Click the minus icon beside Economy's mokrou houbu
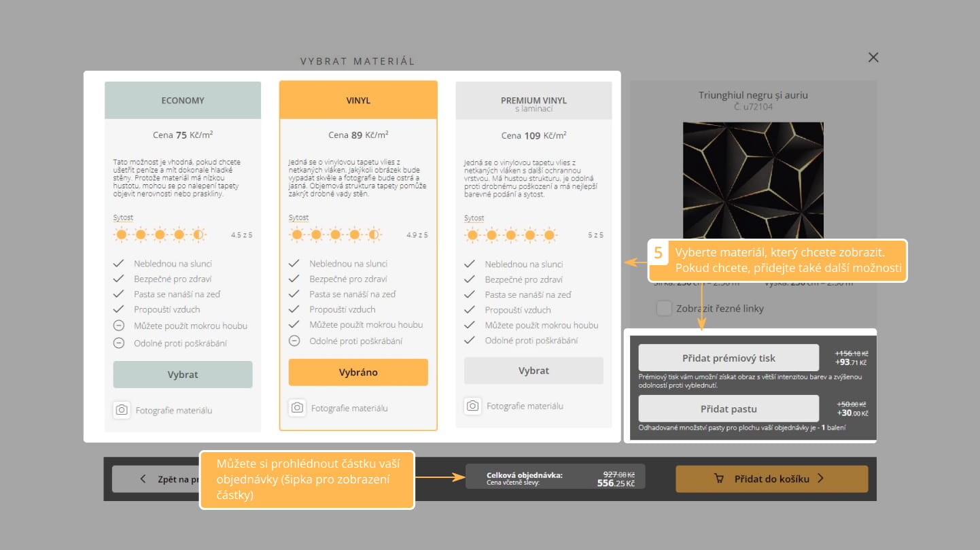Screen dimensions: 980x550 point(119,326)
